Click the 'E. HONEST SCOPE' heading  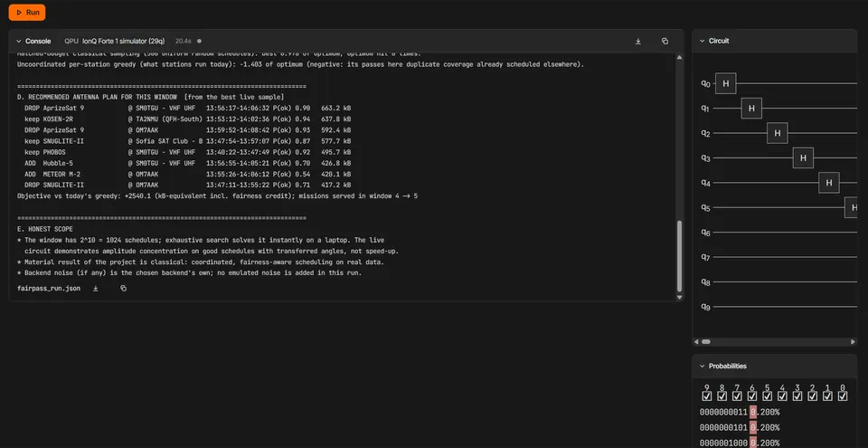[45, 229]
